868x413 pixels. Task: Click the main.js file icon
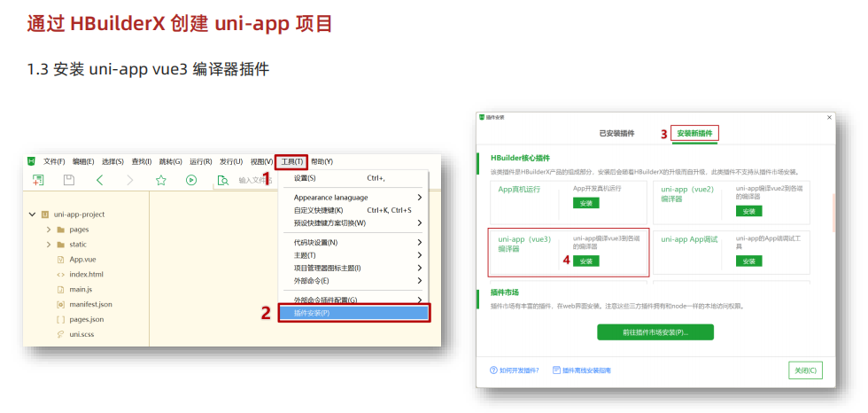pyautogui.click(x=61, y=289)
